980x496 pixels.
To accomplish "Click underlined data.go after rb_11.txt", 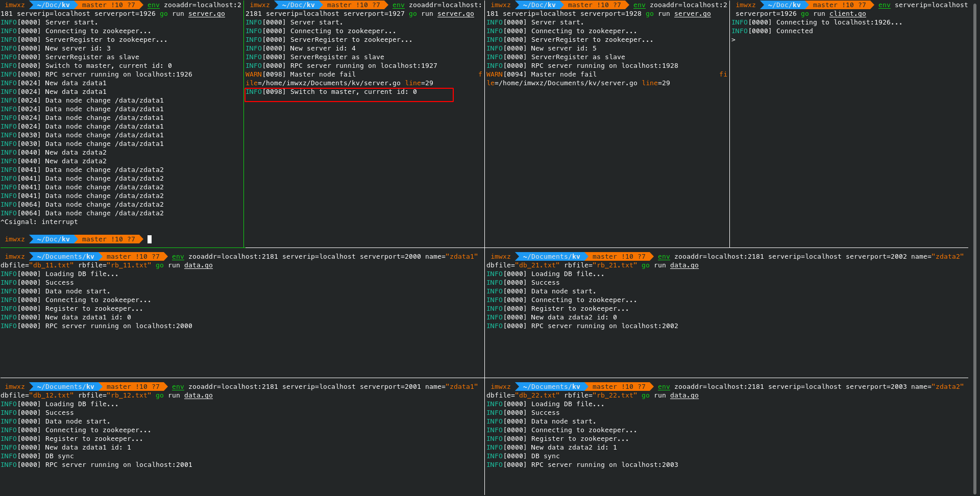I will pos(199,265).
